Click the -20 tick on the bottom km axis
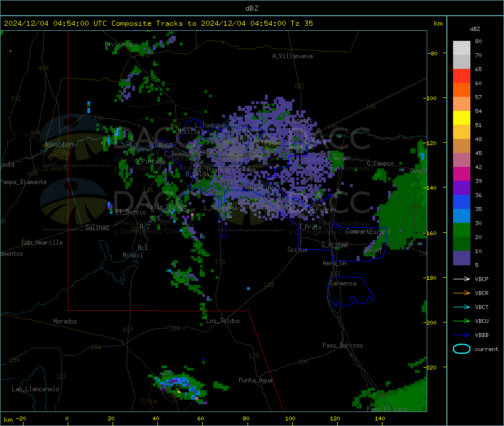504x426 pixels. [21, 418]
